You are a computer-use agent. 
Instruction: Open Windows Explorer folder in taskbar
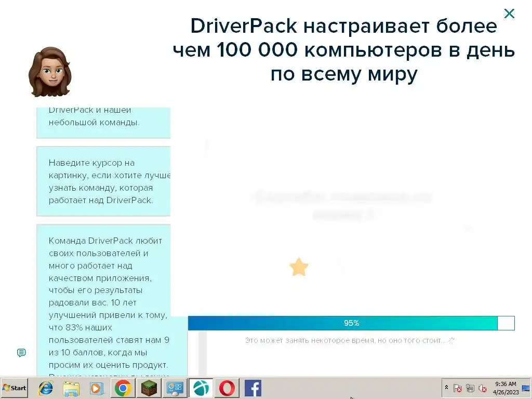pyautogui.click(x=71, y=388)
